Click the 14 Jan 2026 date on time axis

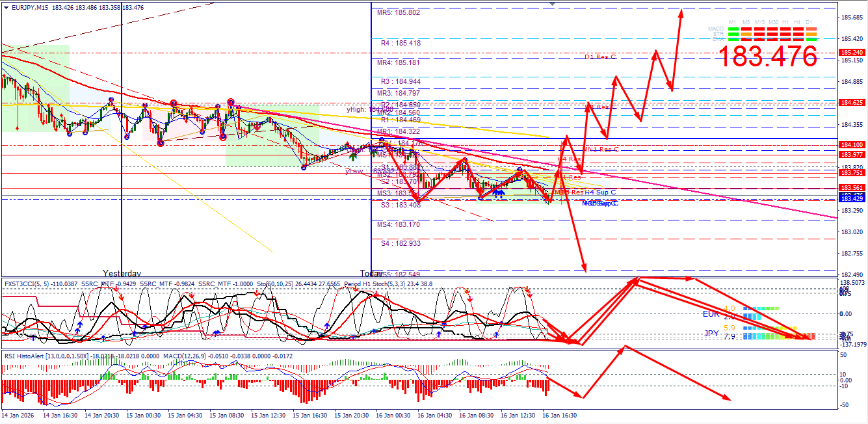click(x=18, y=415)
